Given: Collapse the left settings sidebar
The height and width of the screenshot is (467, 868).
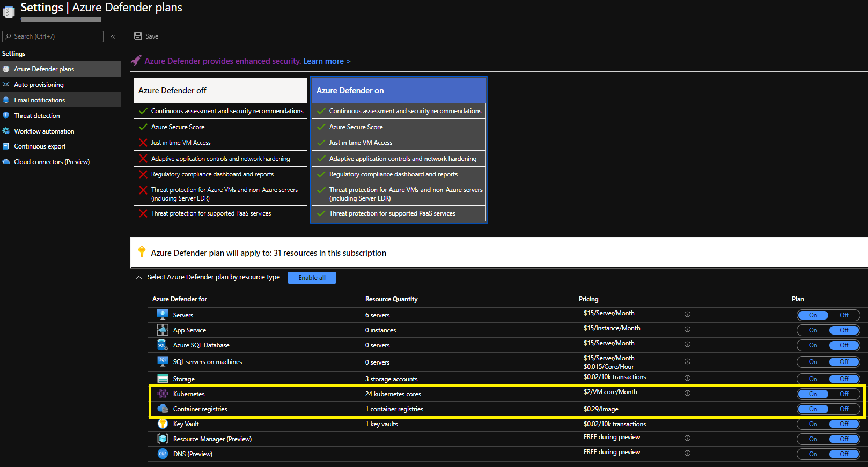Looking at the screenshot, I should point(113,36).
